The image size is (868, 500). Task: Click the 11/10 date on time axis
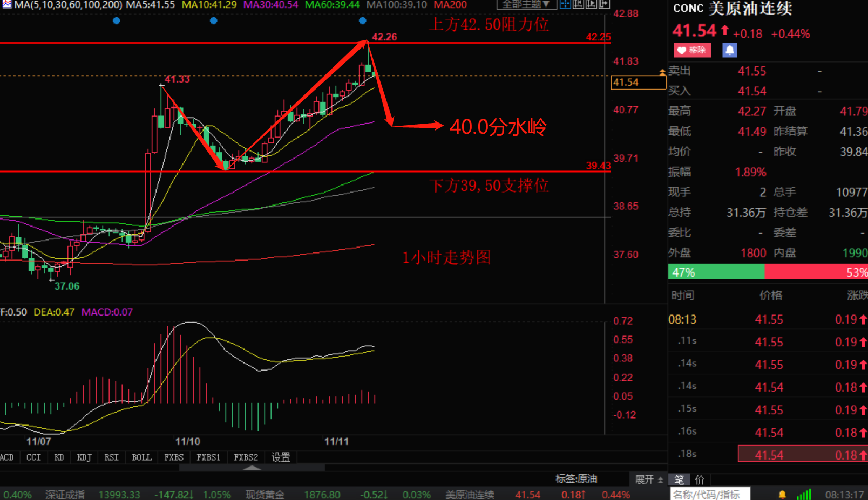pos(187,442)
